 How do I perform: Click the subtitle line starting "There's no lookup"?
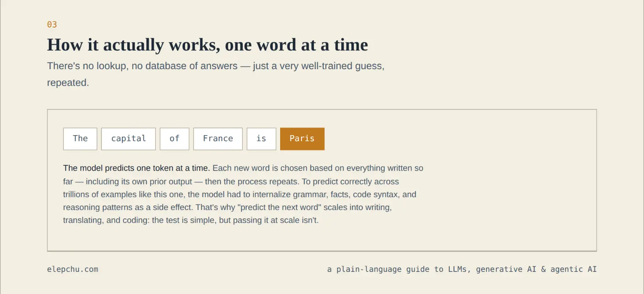(x=216, y=66)
